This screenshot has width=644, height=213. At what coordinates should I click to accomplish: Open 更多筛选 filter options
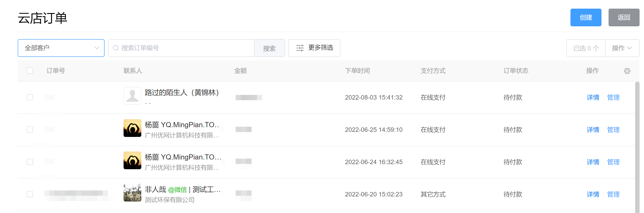314,48
